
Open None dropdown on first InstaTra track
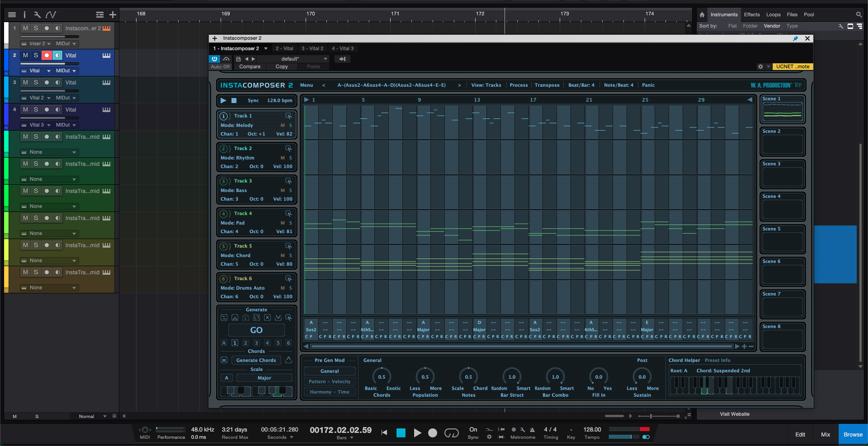point(49,152)
